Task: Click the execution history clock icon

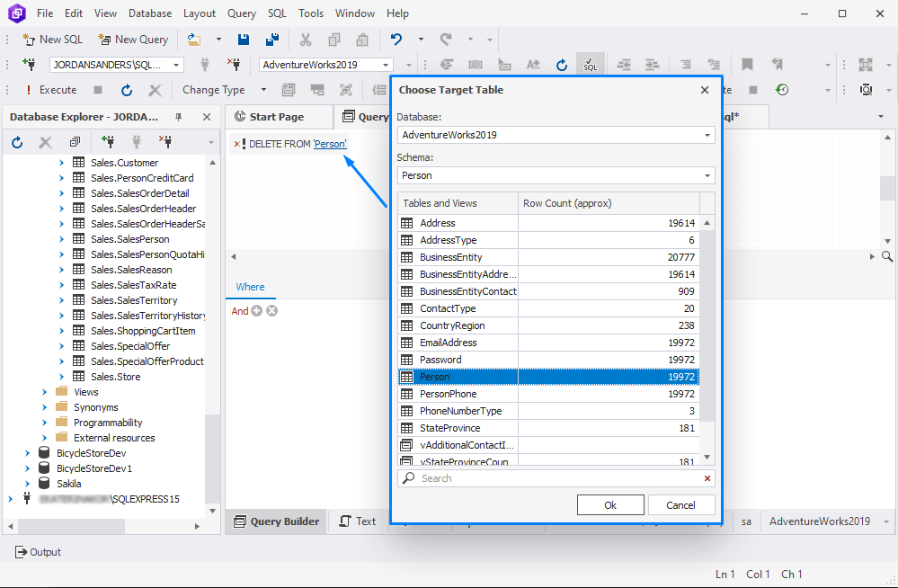Action: pos(782,90)
